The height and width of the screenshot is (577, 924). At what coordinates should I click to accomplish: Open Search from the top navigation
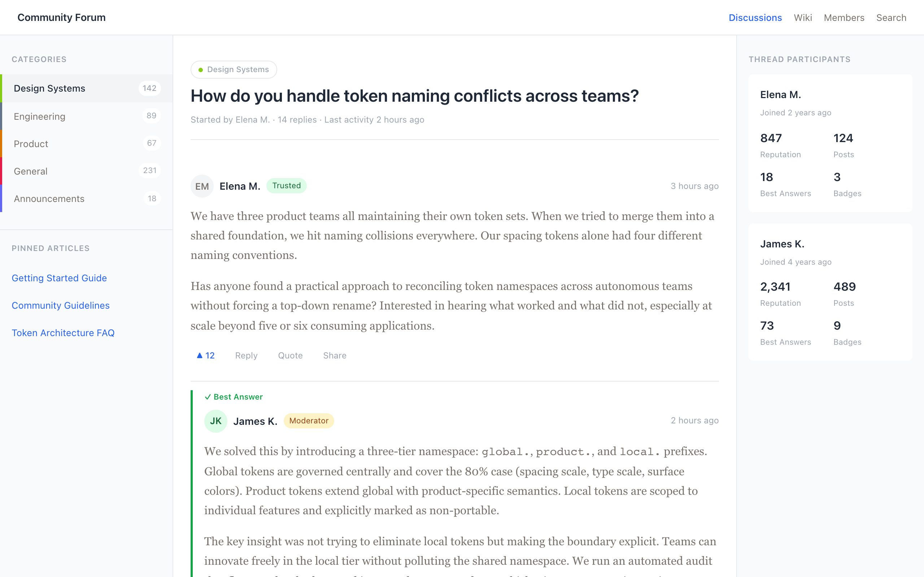click(891, 18)
